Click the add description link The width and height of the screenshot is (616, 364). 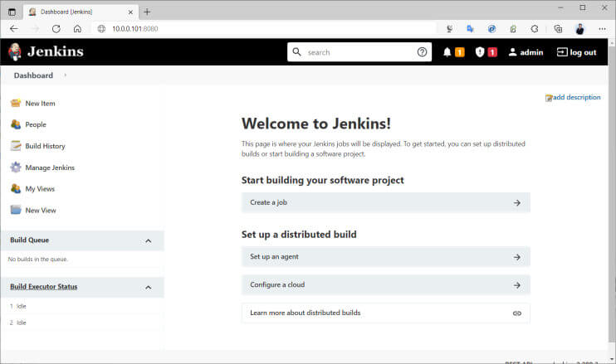pos(577,97)
